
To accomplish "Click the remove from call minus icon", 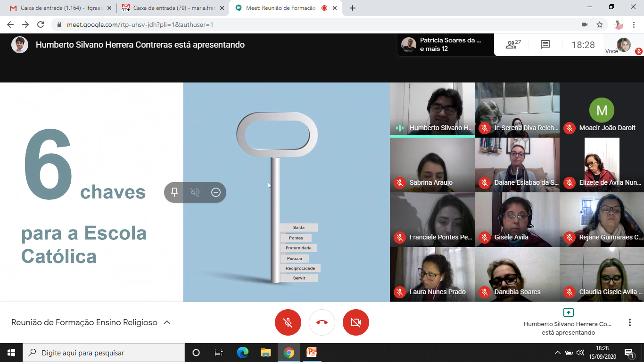I will (216, 192).
